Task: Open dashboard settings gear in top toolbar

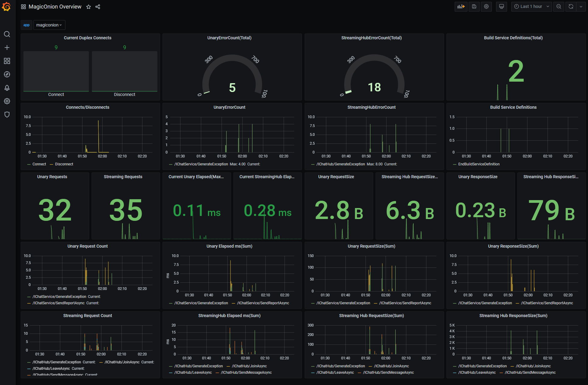Action: pos(486,6)
